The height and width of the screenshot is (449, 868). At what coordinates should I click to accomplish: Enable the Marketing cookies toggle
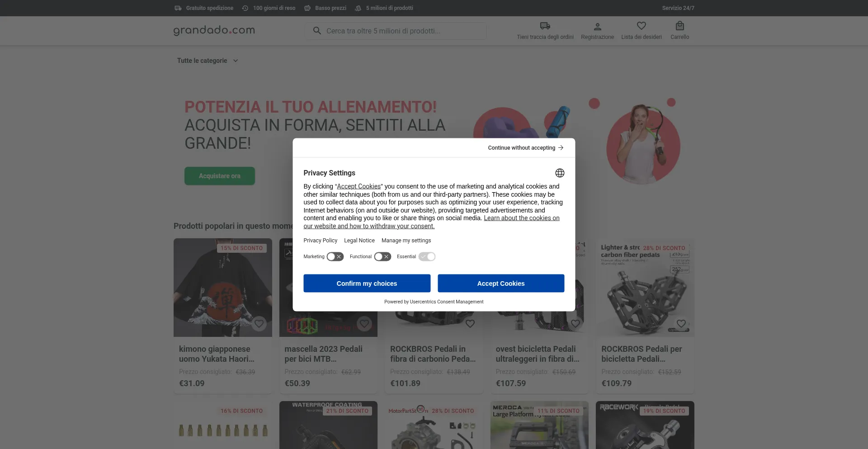pyautogui.click(x=335, y=256)
